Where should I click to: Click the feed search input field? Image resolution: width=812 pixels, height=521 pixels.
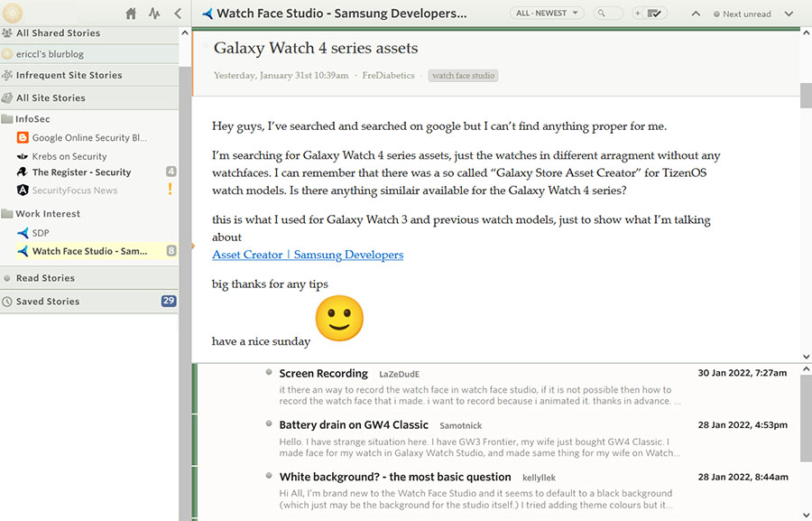[x=609, y=14]
